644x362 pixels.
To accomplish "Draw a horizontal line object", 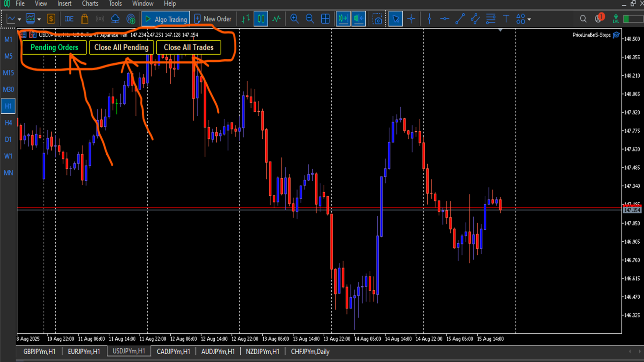I will (445, 19).
